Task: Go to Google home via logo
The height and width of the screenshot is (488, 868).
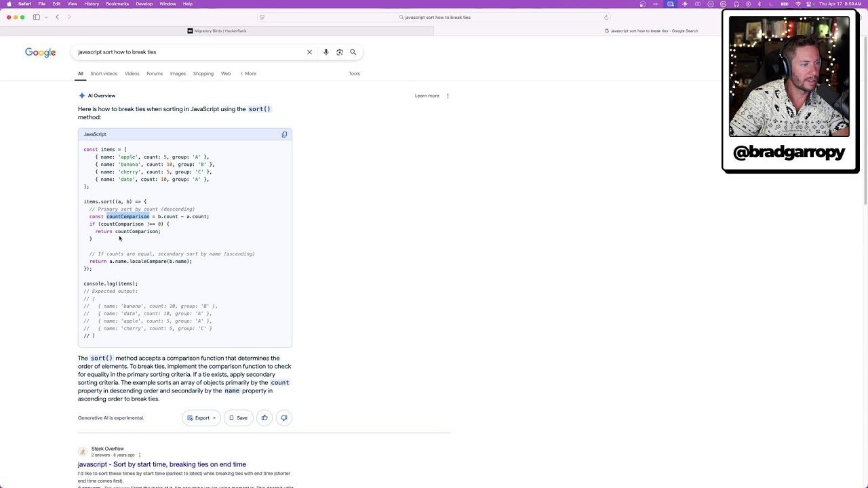Action: (x=40, y=53)
